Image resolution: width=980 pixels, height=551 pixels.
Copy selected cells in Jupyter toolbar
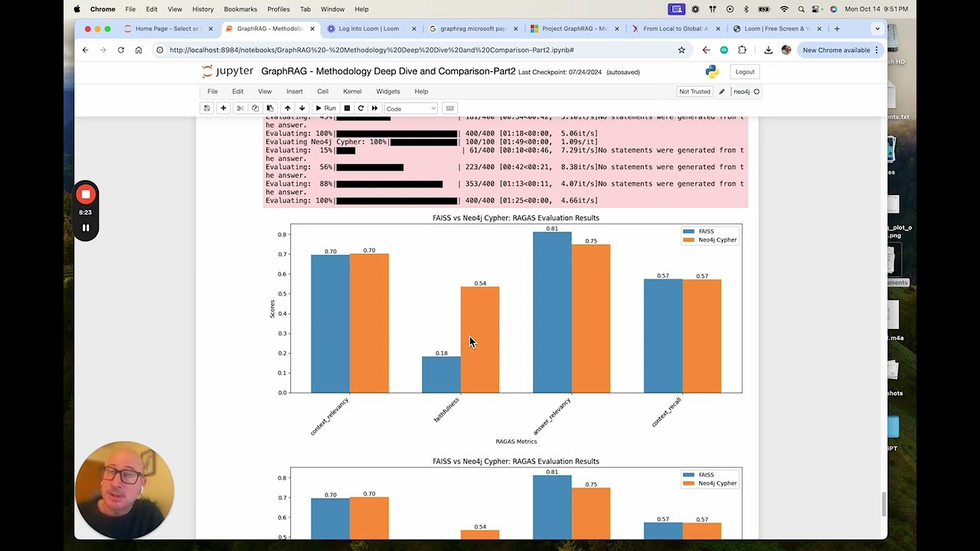(255, 108)
